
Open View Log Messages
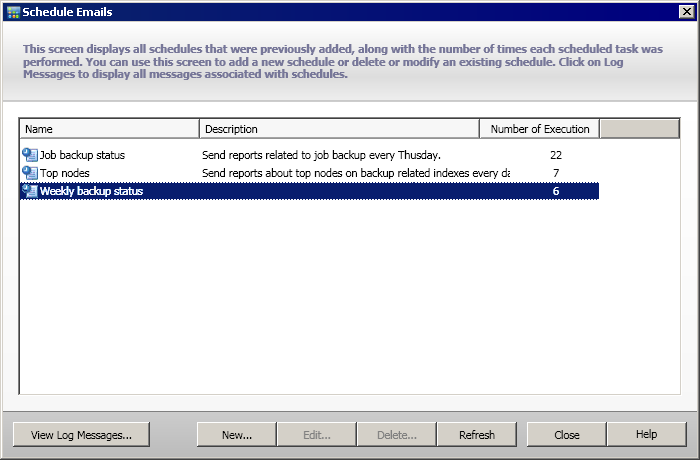coord(81,435)
